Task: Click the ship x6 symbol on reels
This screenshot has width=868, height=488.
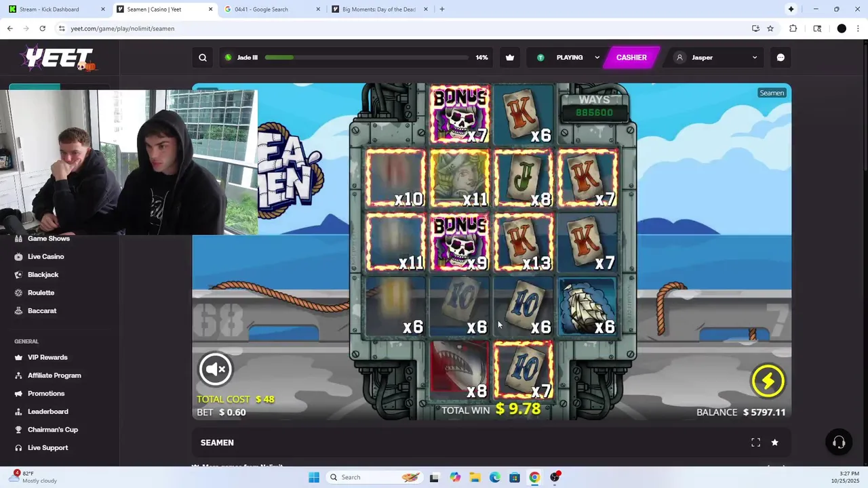Action: click(587, 306)
